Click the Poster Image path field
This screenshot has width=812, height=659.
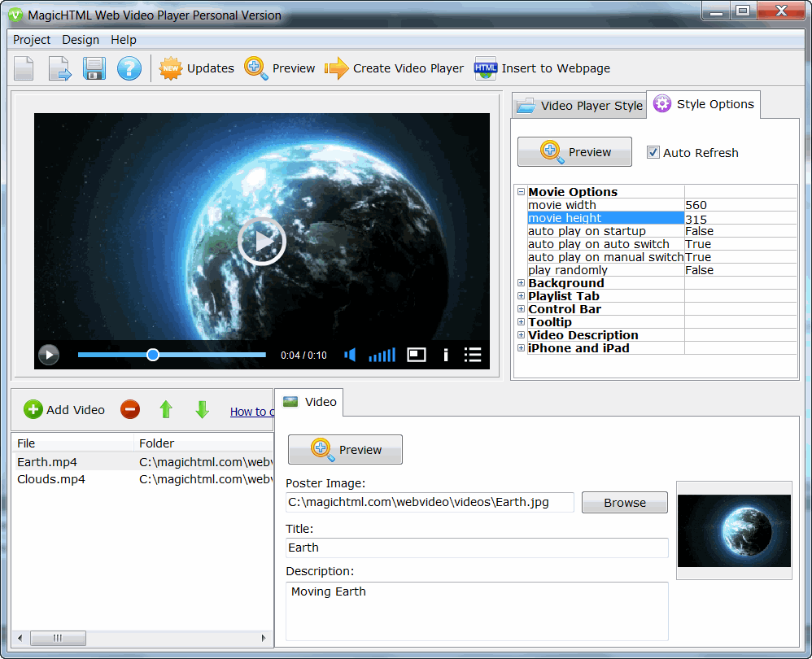[x=430, y=502]
